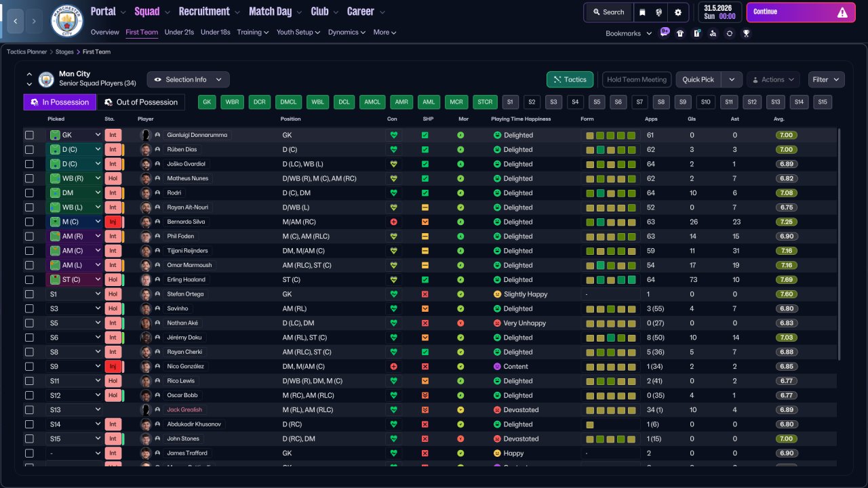Click Nico González's content face icon

pos(497,367)
